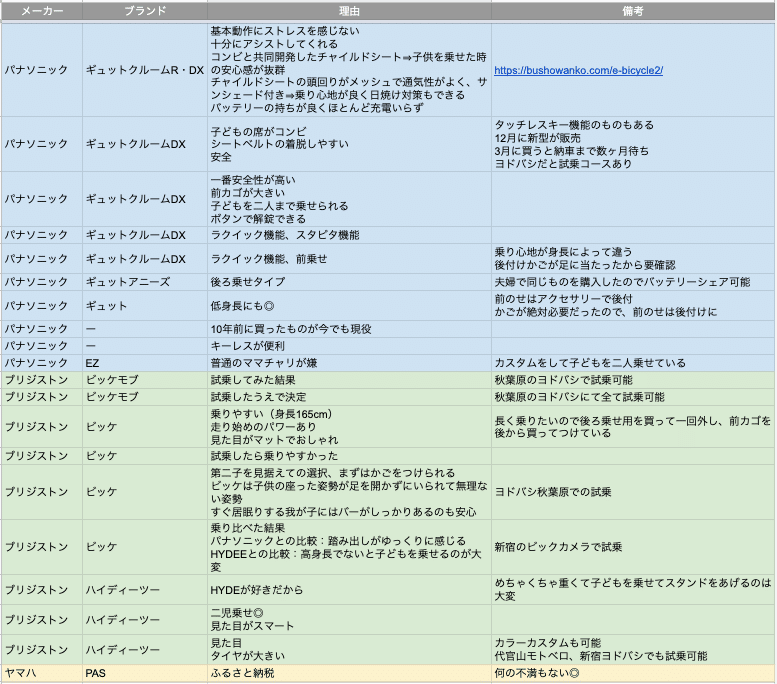Click ブリジストン in the 試乗したら乗りやすかった row
Screen dimensions: 777x684
(42, 456)
